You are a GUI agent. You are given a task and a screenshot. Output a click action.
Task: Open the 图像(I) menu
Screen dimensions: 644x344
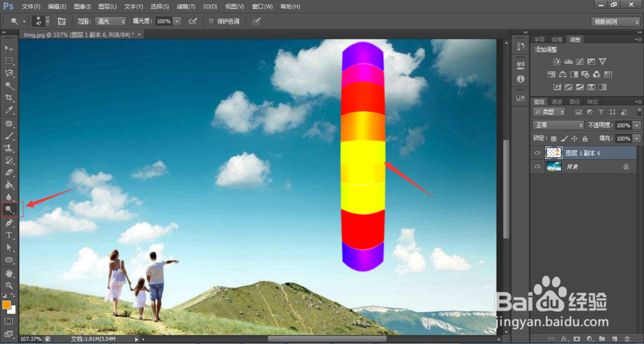(82, 6)
